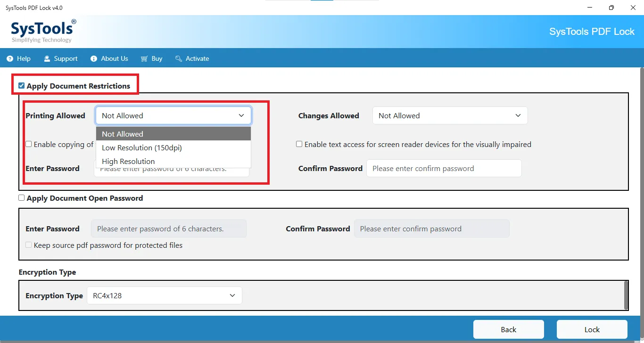The width and height of the screenshot is (644, 343).
Task: Click the Support person icon
Action: point(47,59)
